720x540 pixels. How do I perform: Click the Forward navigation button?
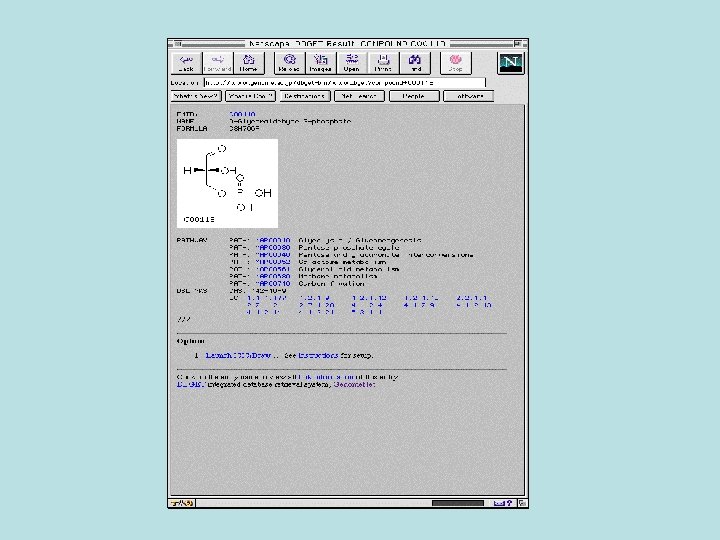[217, 62]
